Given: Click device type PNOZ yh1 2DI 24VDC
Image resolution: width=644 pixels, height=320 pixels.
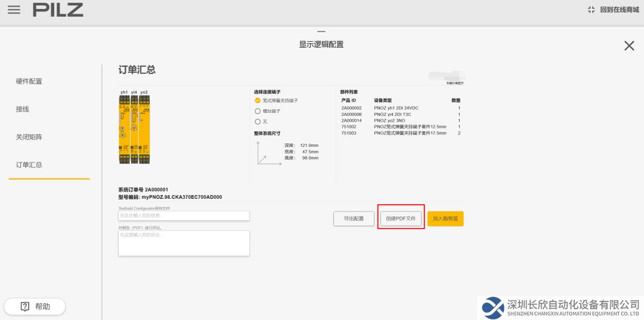Looking at the screenshot, I should click(x=397, y=108).
